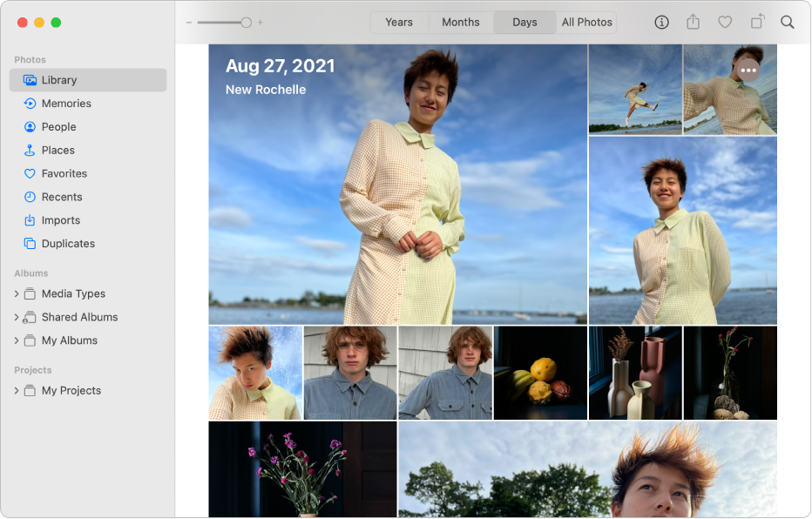812x519 pixels.
Task: Click the Years view button
Action: [399, 22]
